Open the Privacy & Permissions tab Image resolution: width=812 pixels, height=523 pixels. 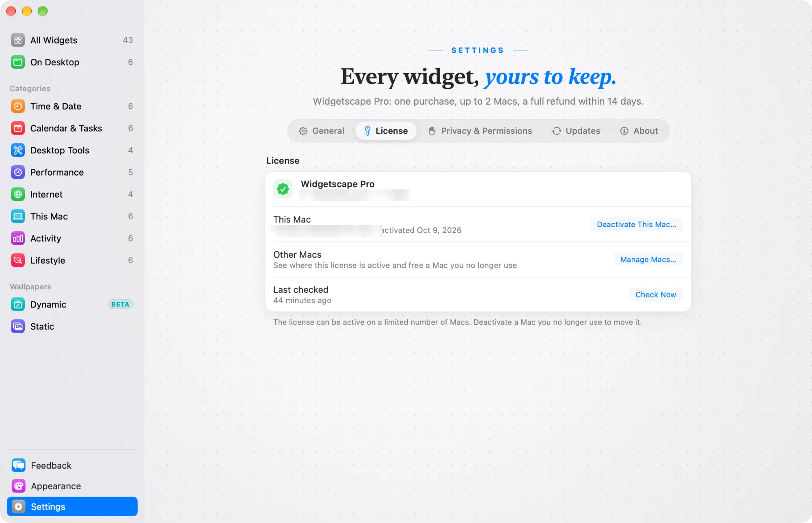[x=480, y=131]
